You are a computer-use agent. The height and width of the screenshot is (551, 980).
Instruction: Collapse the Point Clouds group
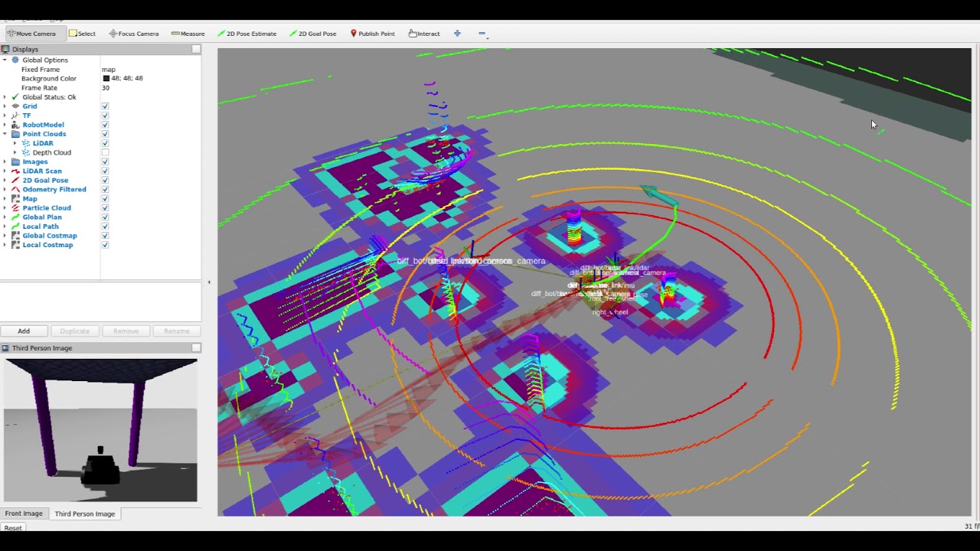click(5, 134)
